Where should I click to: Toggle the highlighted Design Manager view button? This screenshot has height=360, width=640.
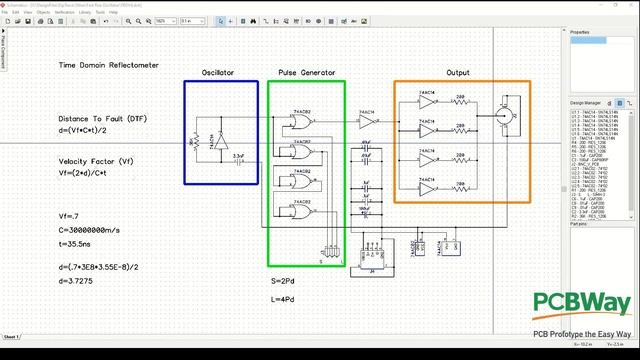(x=620, y=103)
